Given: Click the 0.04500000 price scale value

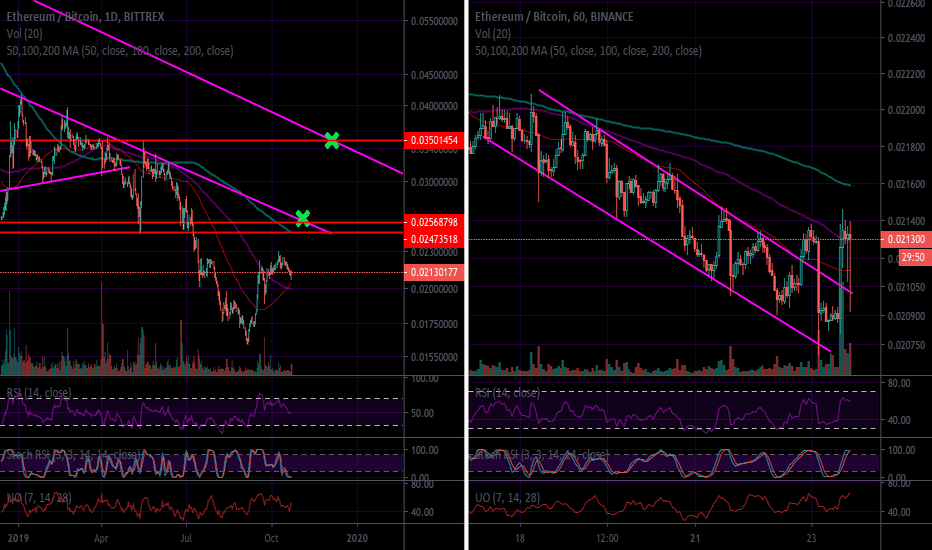Looking at the screenshot, I should point(434,76).
